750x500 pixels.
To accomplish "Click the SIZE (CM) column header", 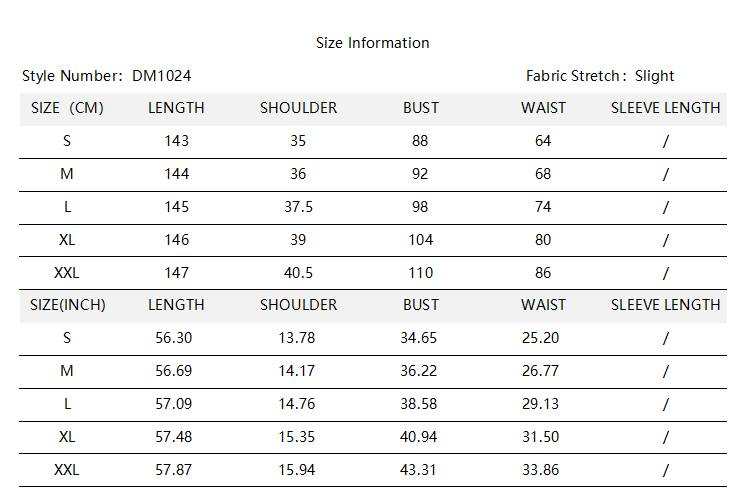I will 67,108.
